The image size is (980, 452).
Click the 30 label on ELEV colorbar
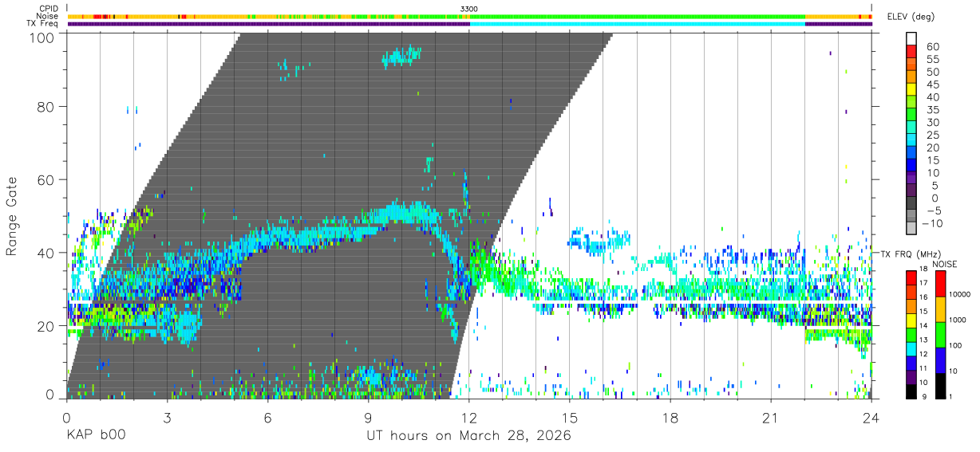[933, 122]
